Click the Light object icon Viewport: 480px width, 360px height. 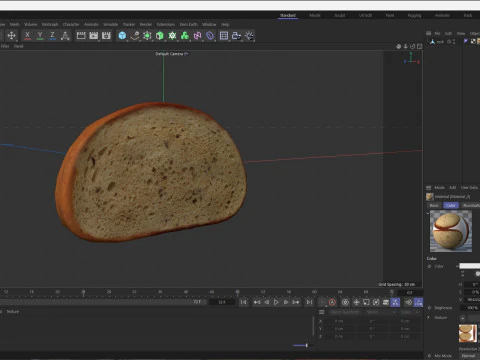249,36
